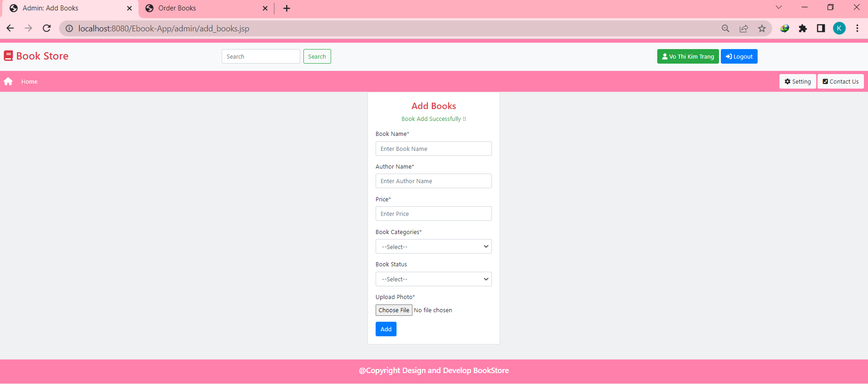The width and height of the screenshot is (868, 384).
Task: Go back with browser back arrow
Action: click(x=10, y=28)
